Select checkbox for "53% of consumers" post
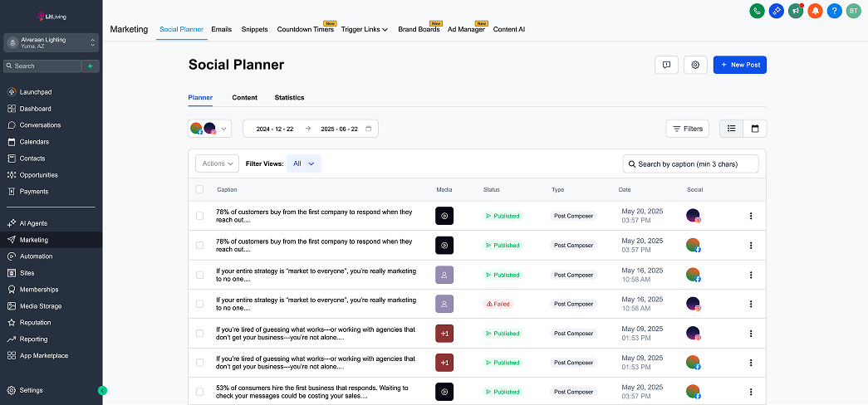Screen dimensions: 868x405 [x=199, y=392]
